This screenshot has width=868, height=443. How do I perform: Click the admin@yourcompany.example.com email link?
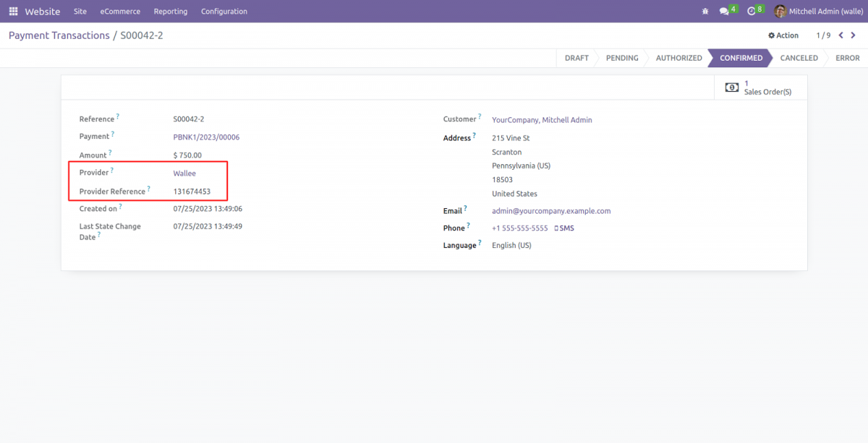[x=550, y=210]
